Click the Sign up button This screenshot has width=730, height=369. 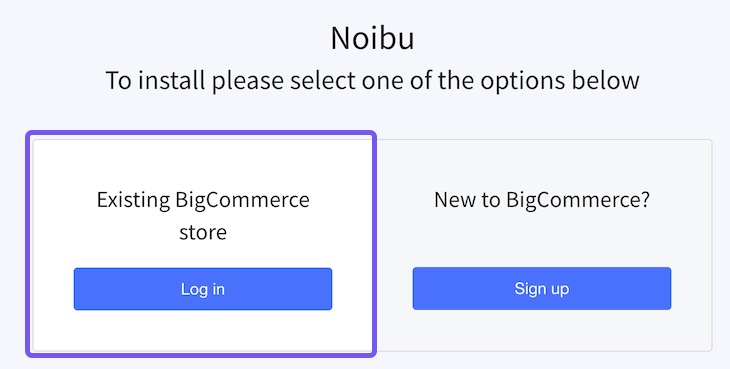coord(541,288)
